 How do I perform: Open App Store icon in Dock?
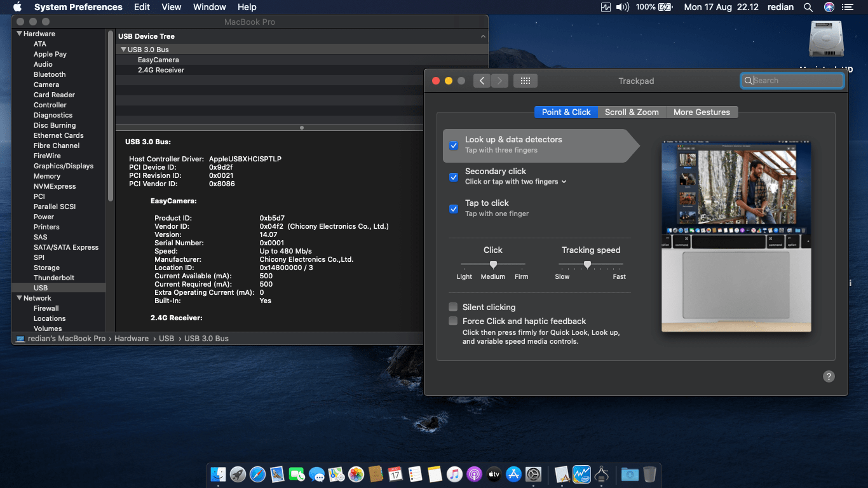pyautogui.click(x=513, y=474)
